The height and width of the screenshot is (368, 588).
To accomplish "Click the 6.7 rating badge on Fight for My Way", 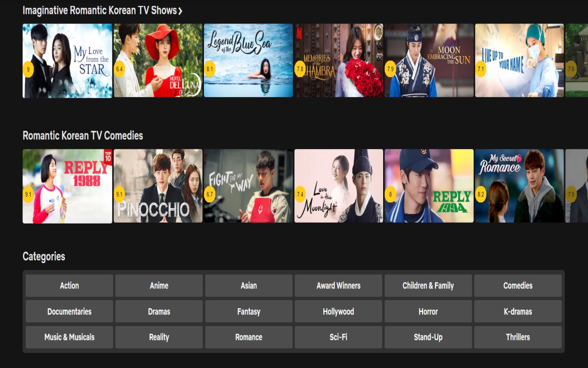I will 210,195.
